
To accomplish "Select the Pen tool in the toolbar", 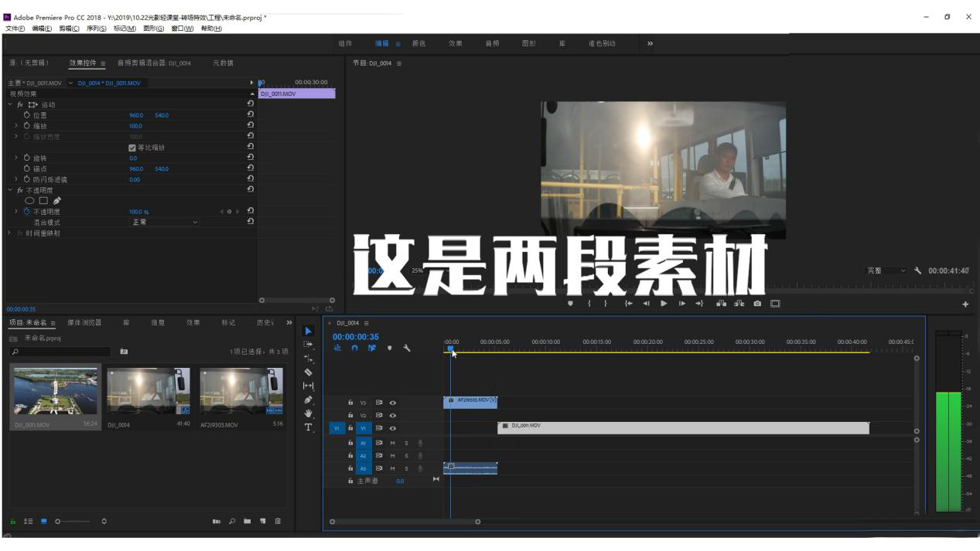I will (x=309, y=400).
